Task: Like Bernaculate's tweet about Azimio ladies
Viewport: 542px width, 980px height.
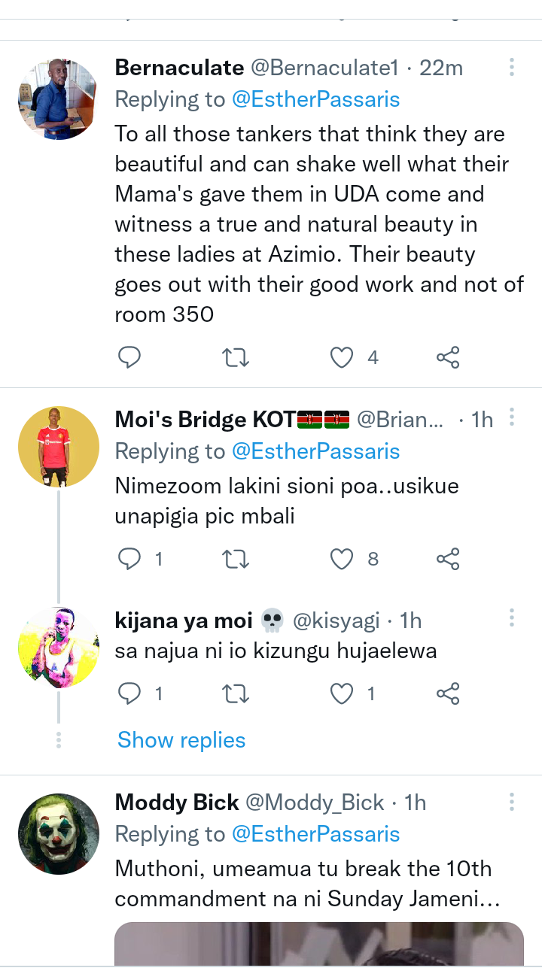Action: pyautogui.click(x=343, y=357)
